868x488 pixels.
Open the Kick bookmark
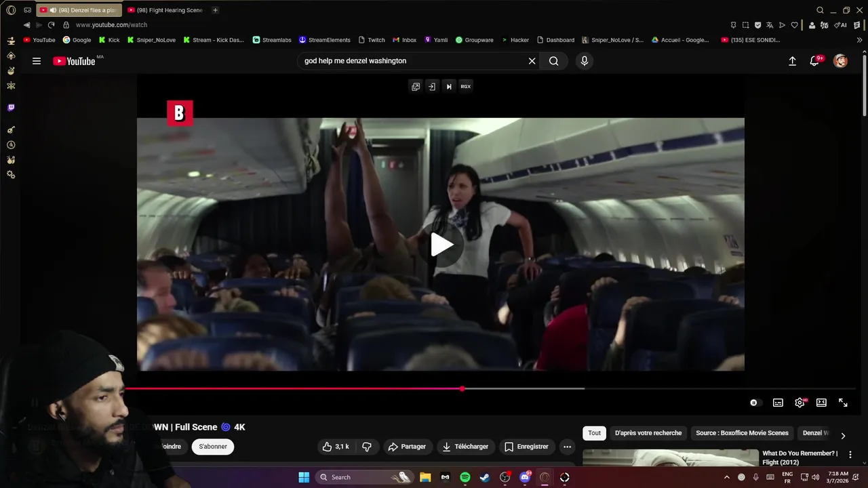point(109,40)
